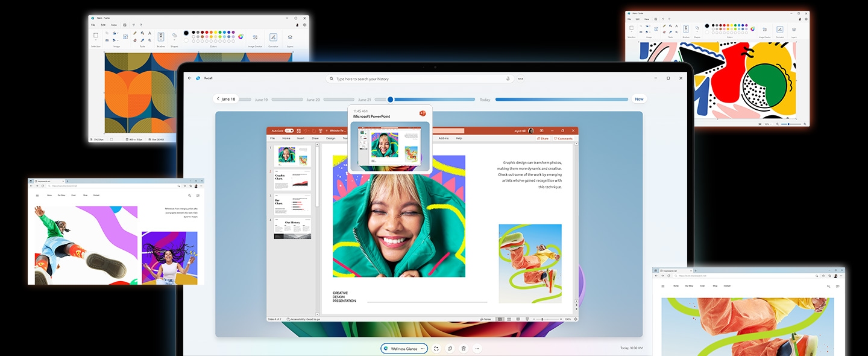Toggle AutoSave in PowerPoint
The width and height of the screenshot is (868, 356).
(289, 130)
